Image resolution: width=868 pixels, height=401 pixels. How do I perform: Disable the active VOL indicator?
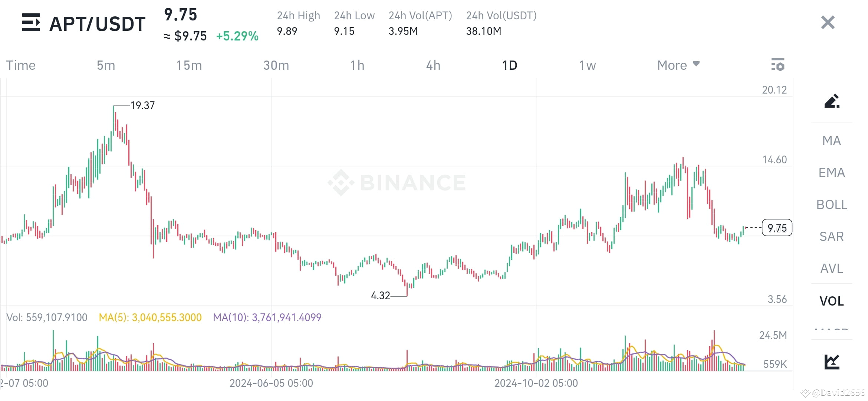click(831, 301)
